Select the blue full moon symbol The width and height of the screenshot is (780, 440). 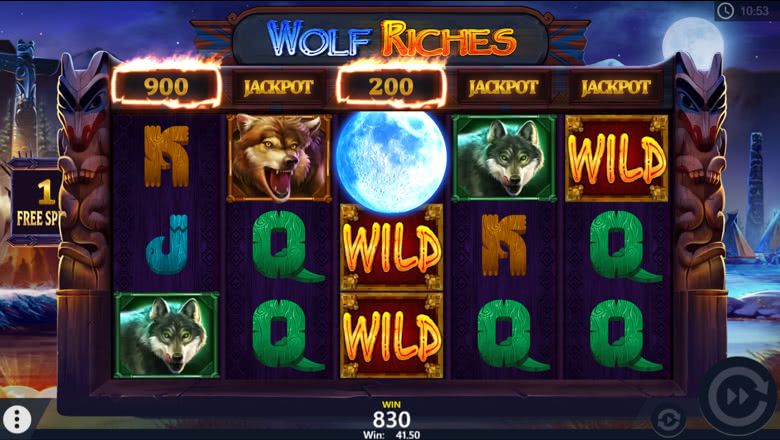(391, 160)
